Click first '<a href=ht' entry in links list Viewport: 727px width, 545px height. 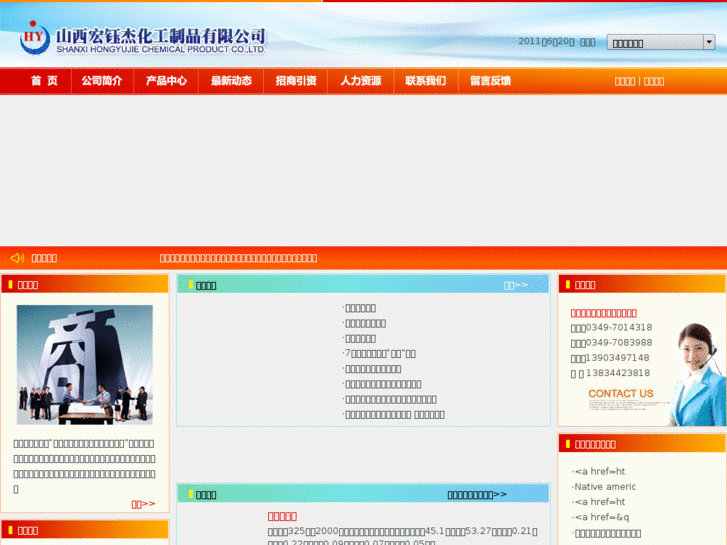coord(599,471)
